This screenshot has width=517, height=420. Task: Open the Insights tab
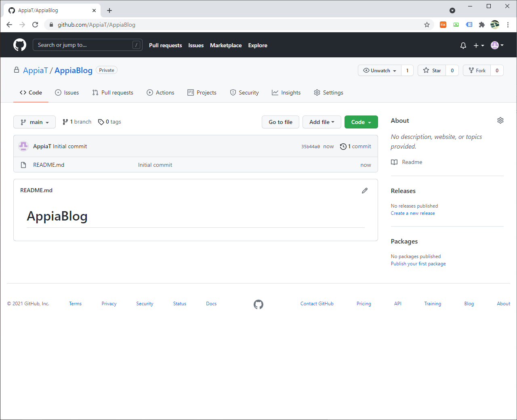point(286,92)
